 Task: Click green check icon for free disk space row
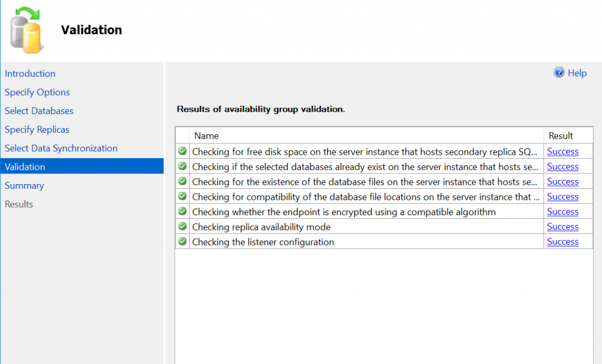(x=182, y=151)
